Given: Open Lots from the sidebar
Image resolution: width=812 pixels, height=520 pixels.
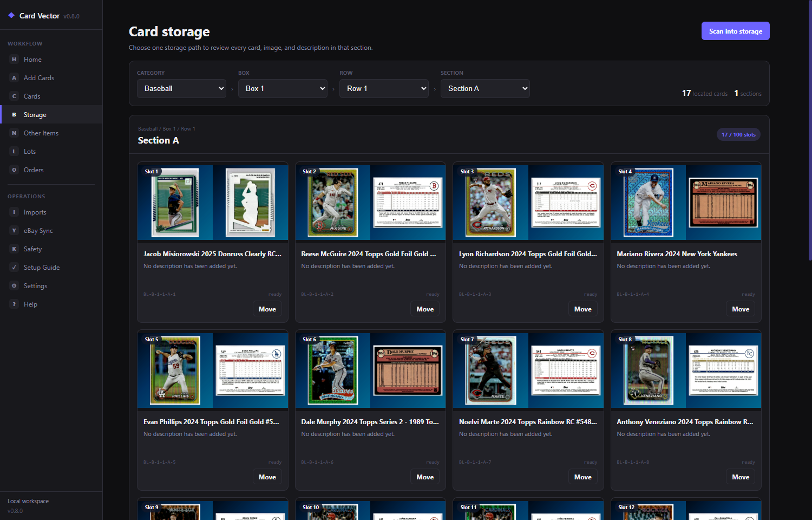Looking at the screenshot, I should (x=51, y=152).
